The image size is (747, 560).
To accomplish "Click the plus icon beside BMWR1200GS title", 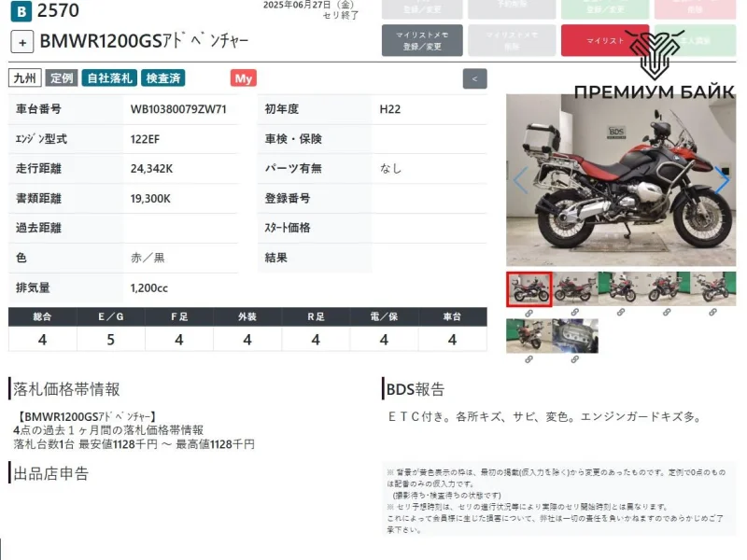I will [x=22, y=42].
